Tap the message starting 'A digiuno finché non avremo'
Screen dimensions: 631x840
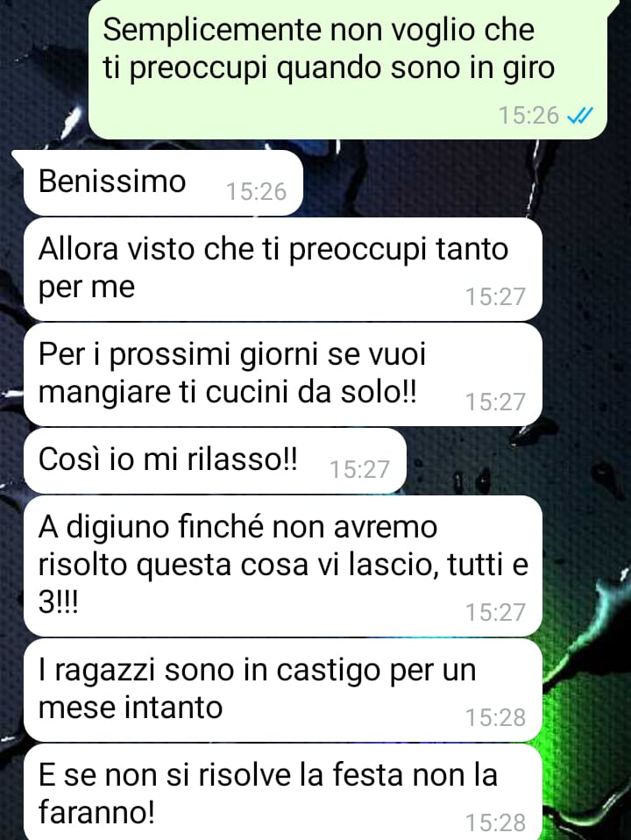point(283,566)
